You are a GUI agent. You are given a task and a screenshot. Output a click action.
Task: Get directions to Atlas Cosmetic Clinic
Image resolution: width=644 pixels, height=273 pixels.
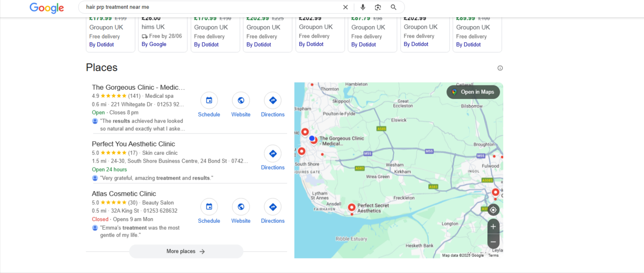pos(273,212)
